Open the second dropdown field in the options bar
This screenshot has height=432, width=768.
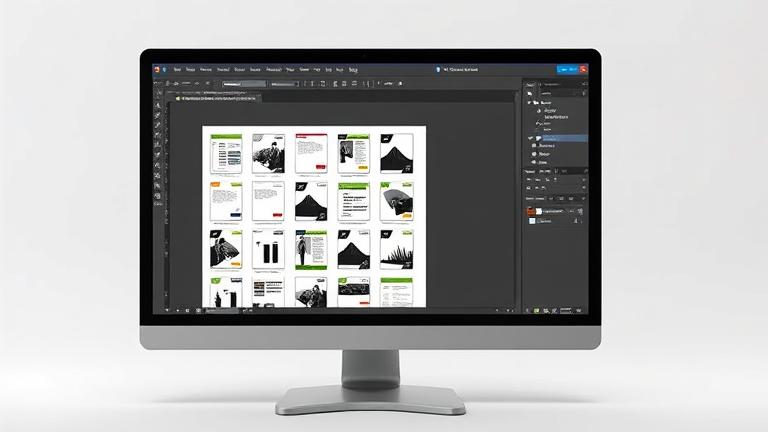coord(285,84)
